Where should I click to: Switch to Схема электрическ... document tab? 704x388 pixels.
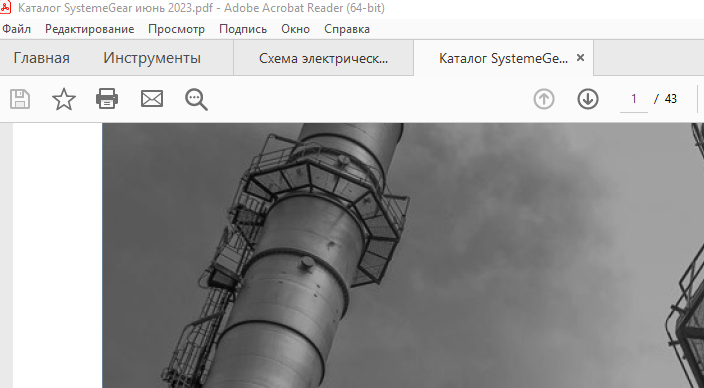(x=323, y=58)
